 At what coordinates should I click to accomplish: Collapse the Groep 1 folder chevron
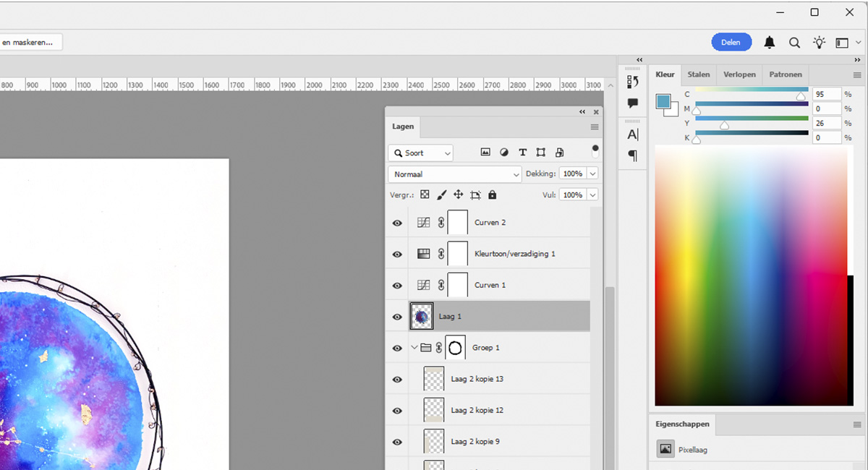click(x=414, y=348)
